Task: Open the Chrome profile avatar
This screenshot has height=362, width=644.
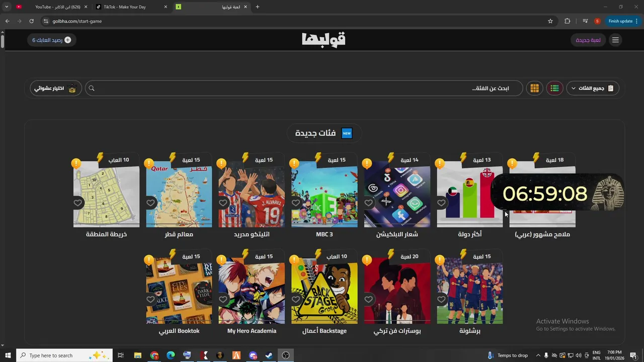Action: [597, 21]
